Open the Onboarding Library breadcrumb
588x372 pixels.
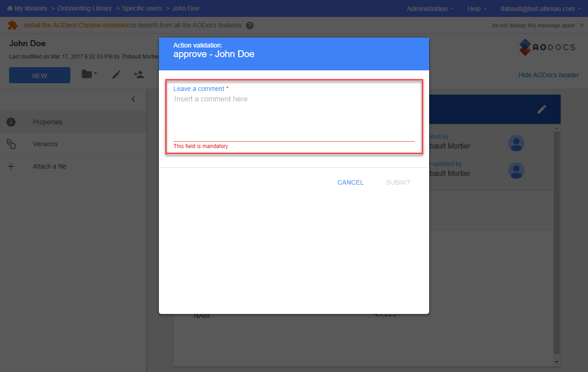coord(84,8)
